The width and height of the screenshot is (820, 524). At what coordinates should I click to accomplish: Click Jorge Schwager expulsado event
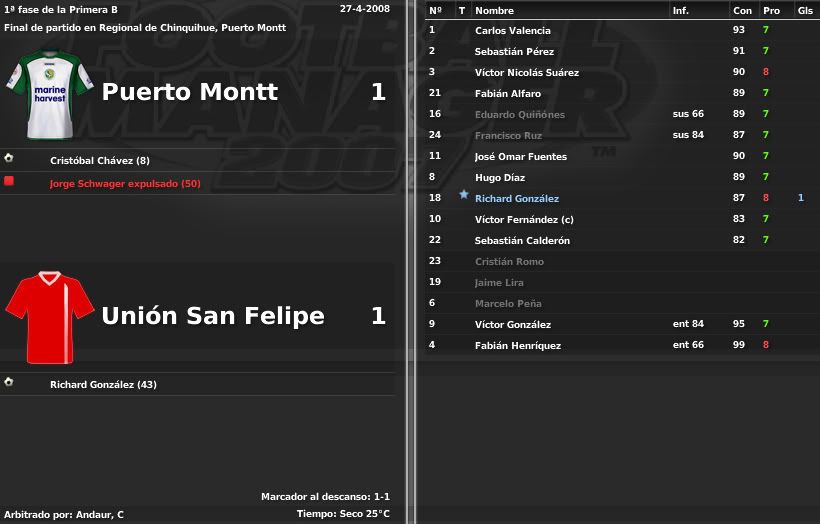pyautogui.click(x=125, y=184)
